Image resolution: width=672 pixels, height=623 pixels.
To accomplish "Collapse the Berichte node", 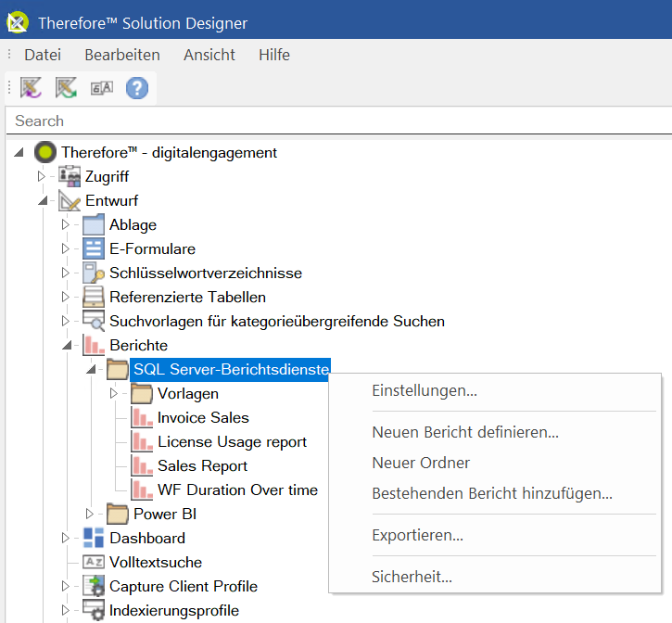I will click(x=67, y=345).
